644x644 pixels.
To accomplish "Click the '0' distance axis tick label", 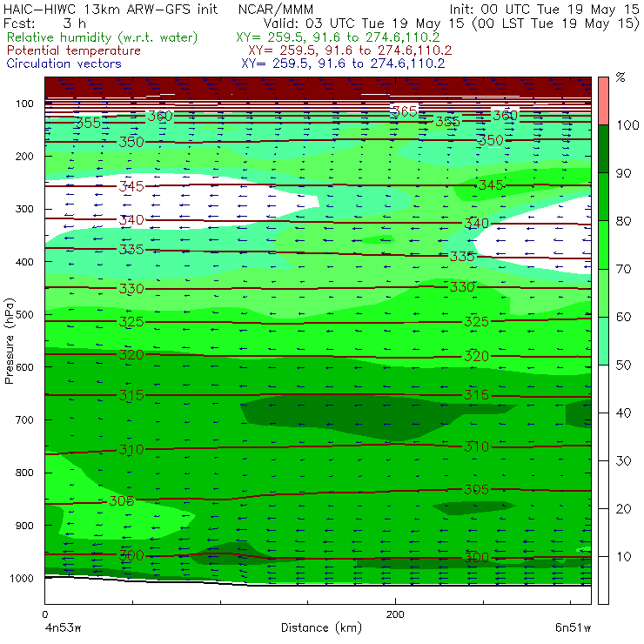I will [x=44, y=614].
